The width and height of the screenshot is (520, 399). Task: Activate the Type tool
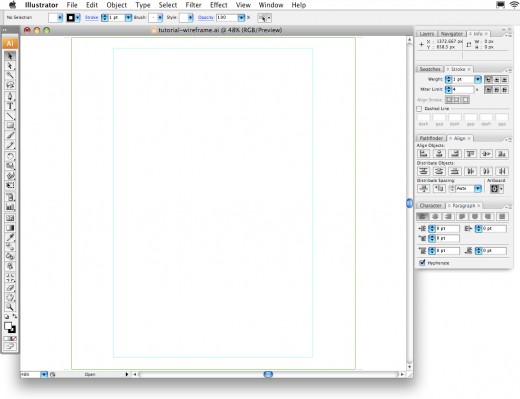10,106
